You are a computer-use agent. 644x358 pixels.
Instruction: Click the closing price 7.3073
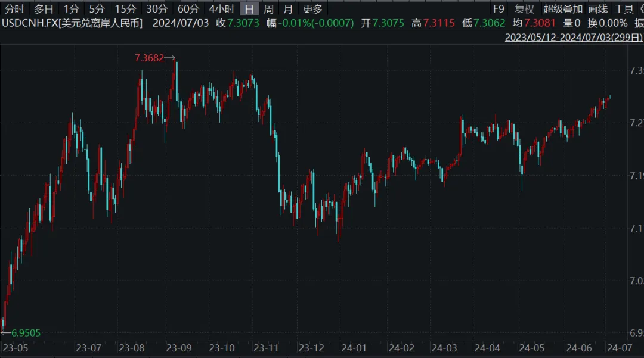[243, 23]
